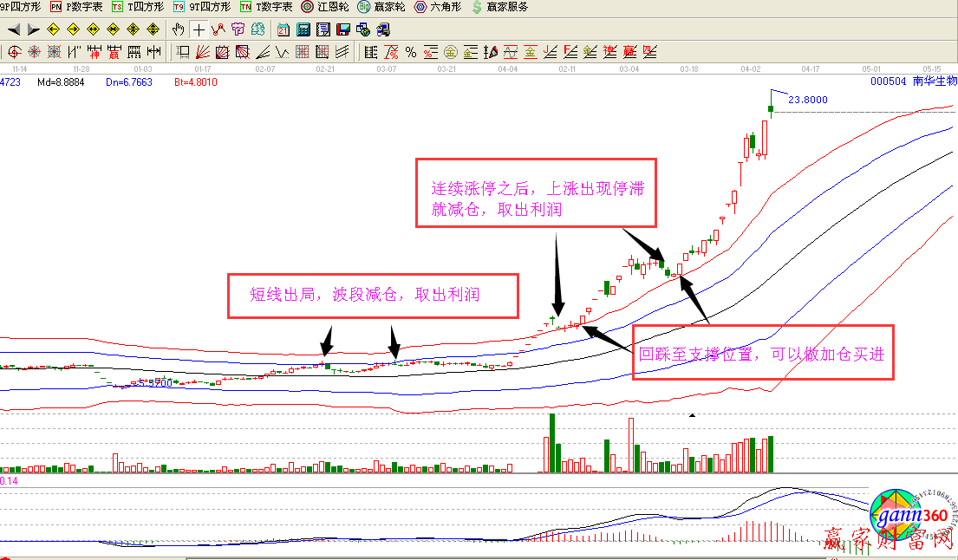Click the yellow diamond right-arrow icon
This screenshot has height=560, width=958.
pos(74,29)
